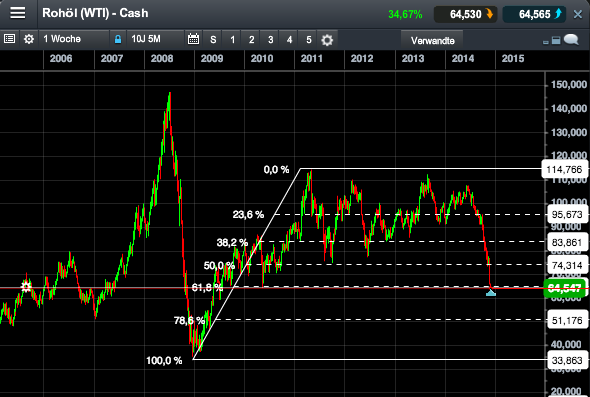Screen dimensions: 590x397
Task: Click the green current price label 64,547
Action: (565, 289)
